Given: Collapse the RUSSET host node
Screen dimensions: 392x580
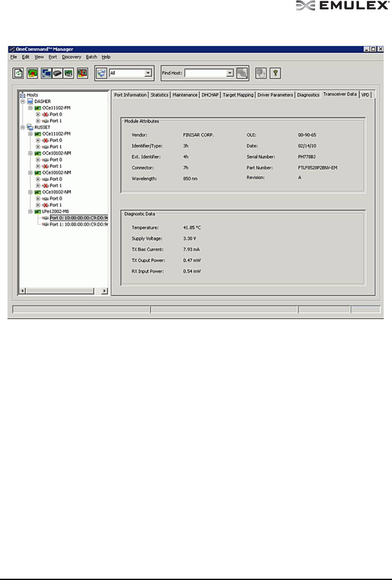Looking at the screenshot, I should click(x=23, y=127).
